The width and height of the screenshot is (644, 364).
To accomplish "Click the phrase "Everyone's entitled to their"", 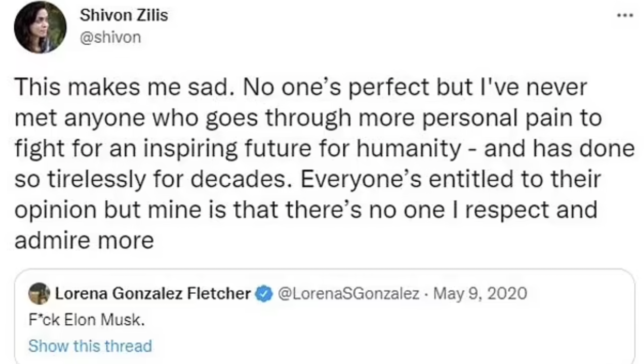I will [450, 179].
